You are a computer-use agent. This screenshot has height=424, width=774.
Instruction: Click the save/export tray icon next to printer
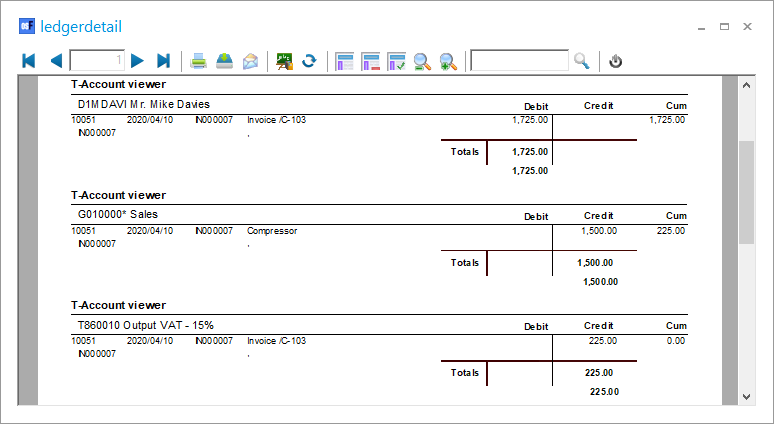(x=225, y=61)
